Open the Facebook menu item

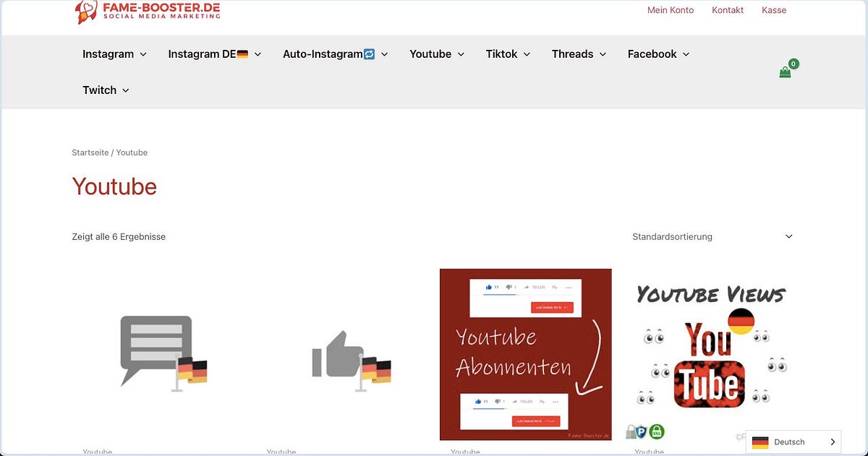coord(652,54)
